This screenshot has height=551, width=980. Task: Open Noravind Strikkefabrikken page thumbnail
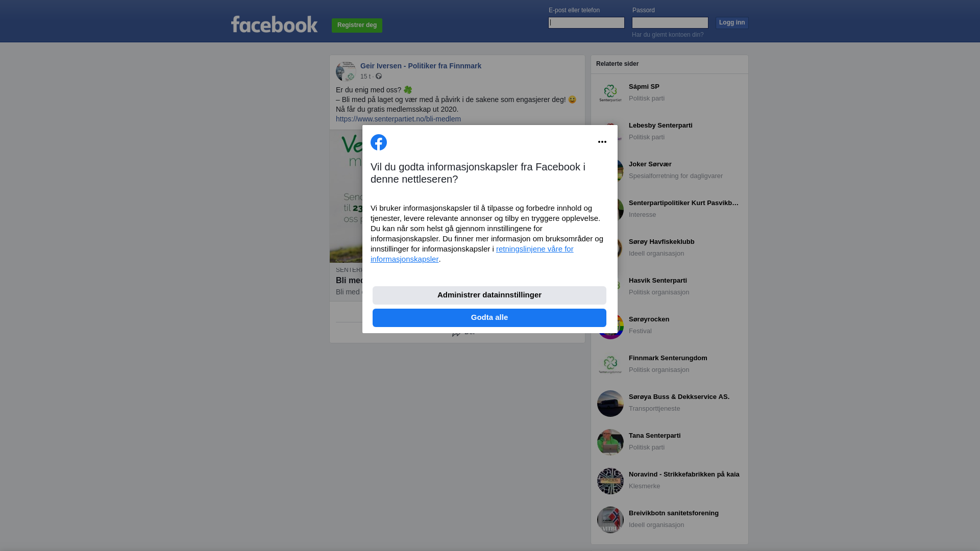point(610,481)
